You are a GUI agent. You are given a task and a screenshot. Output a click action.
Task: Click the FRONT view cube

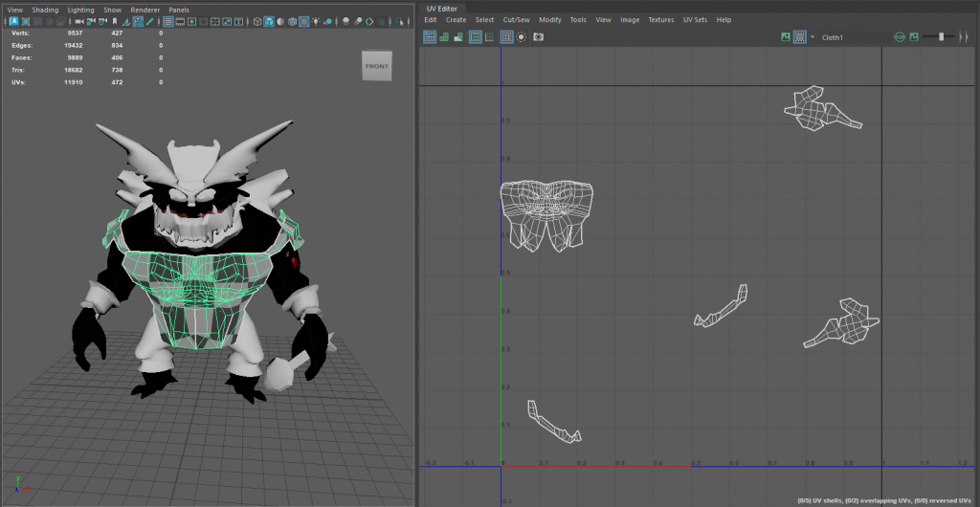pos(377,66)
